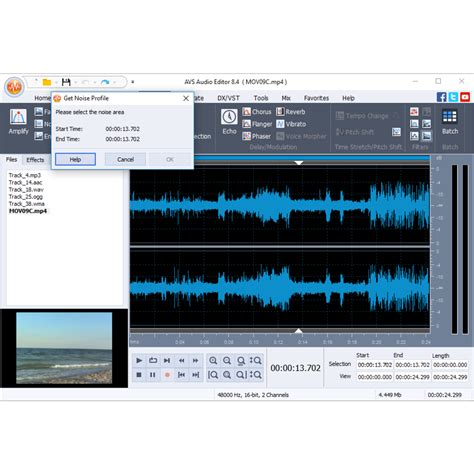
Task: Select Track_4.mp3 in the file list
Action: 25,175
